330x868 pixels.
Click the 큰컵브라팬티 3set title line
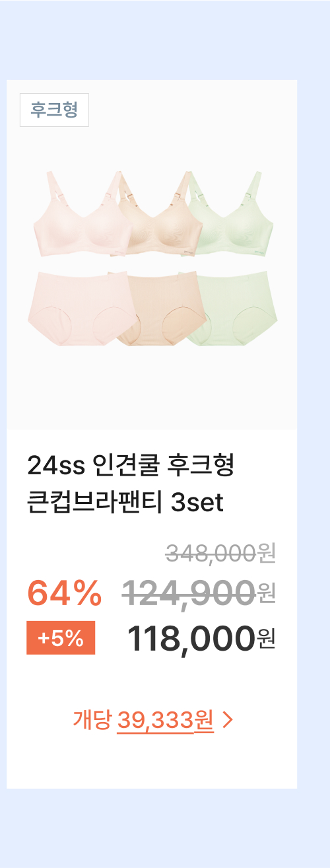[125, 503]
